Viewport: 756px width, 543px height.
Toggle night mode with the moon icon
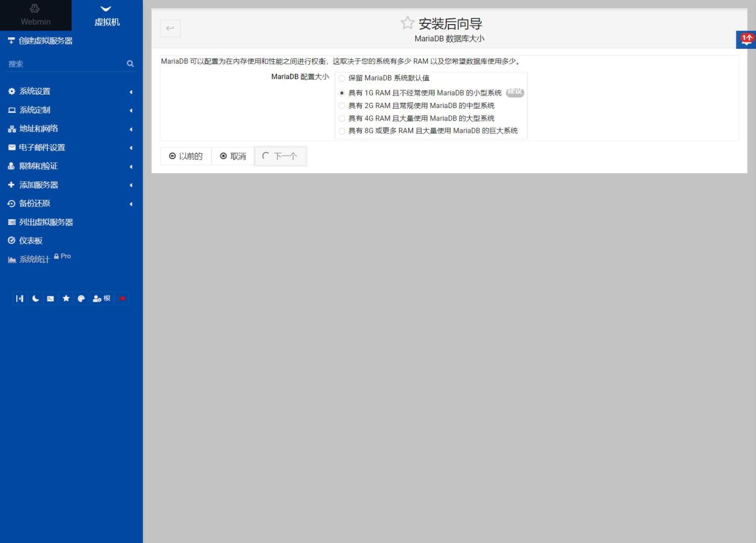point(36,299)
